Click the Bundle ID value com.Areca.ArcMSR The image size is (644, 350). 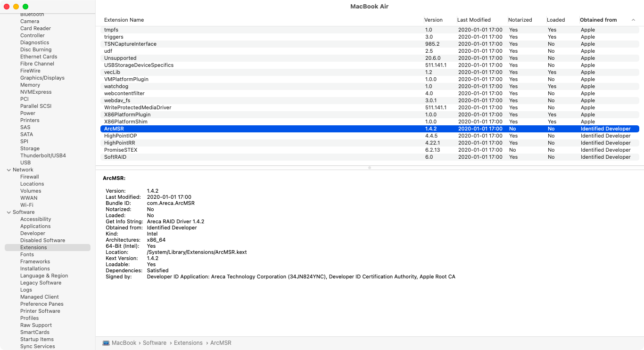(x=171, y=203)
